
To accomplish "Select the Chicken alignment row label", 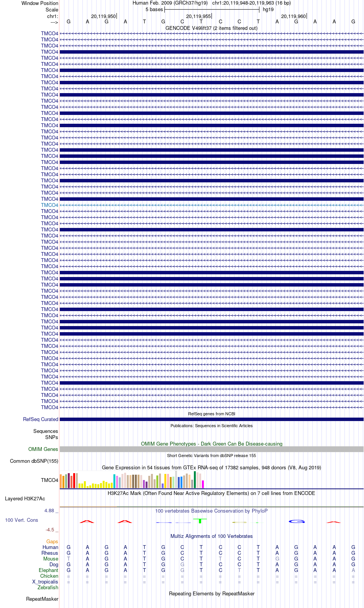I will [x=49, y=576].
